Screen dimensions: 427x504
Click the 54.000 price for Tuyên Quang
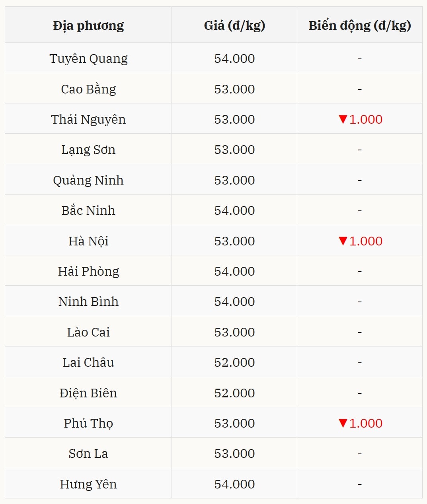234,59
